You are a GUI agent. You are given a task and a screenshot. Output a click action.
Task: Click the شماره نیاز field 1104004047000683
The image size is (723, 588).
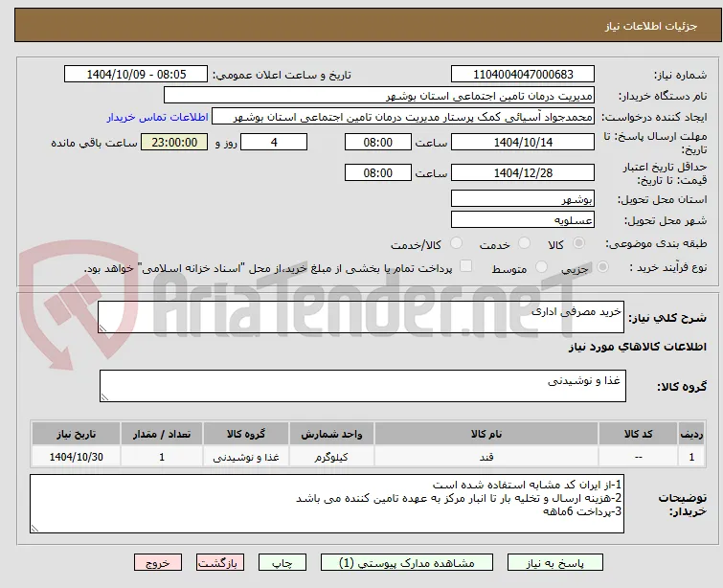point(523,75)
